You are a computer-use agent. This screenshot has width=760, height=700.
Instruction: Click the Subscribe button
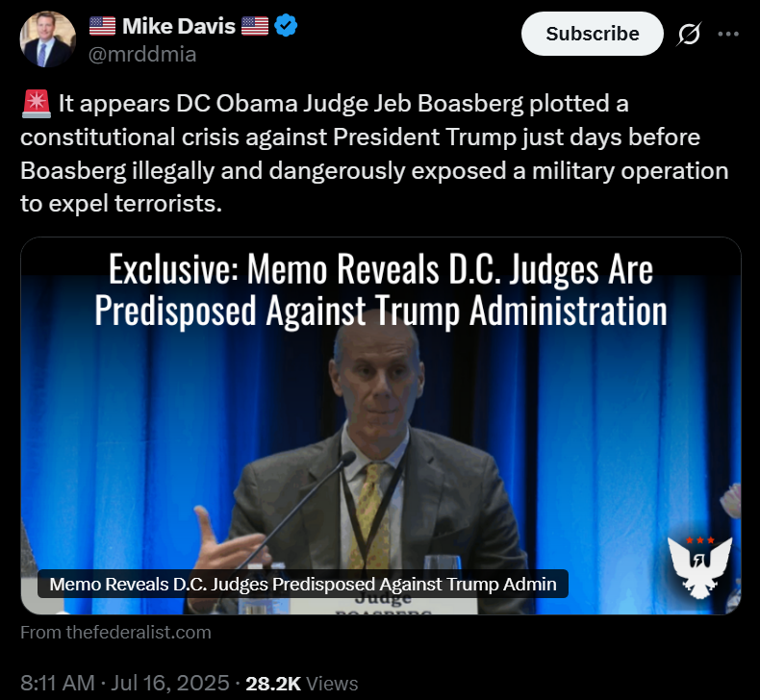[x=592, y=34]
